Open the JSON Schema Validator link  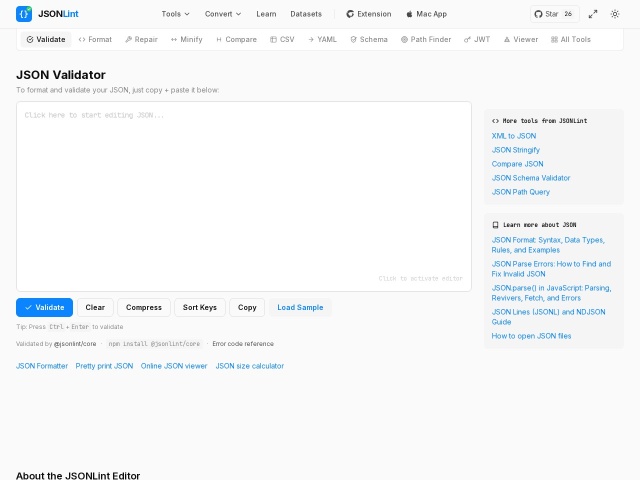[x=531, y=178]
